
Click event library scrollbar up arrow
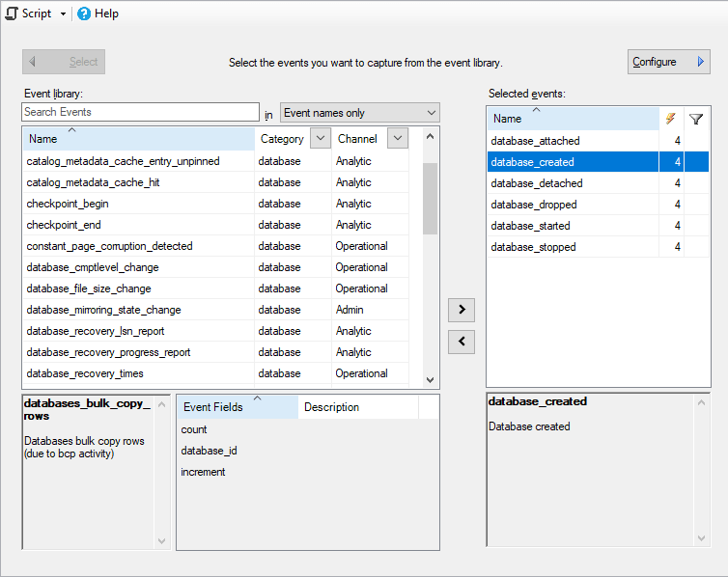tap(430, 136)
